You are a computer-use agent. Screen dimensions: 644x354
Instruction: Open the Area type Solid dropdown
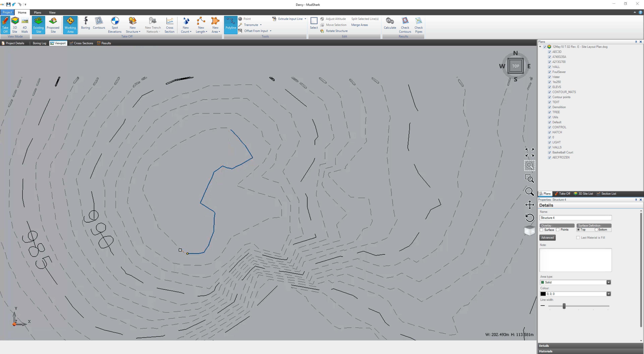tap(608, 282)
